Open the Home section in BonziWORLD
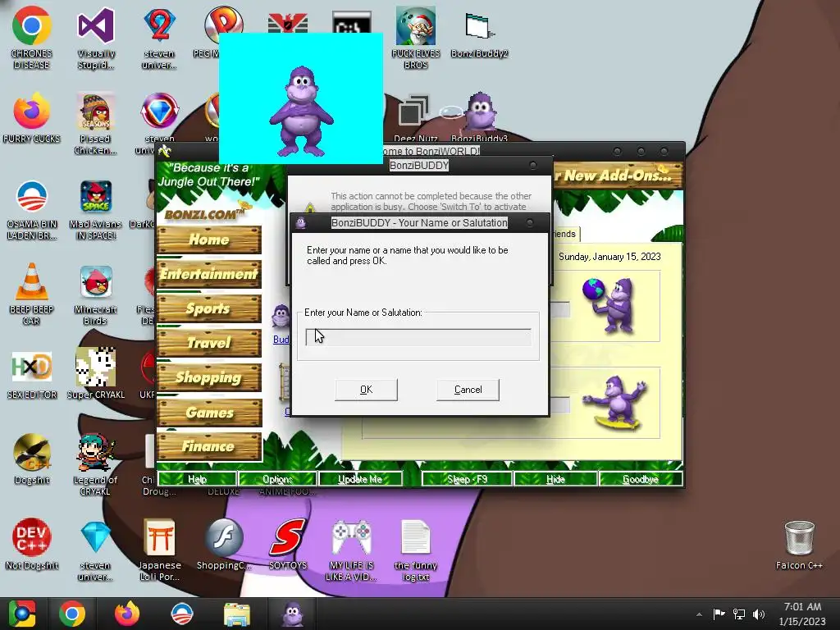 [209, 240]
